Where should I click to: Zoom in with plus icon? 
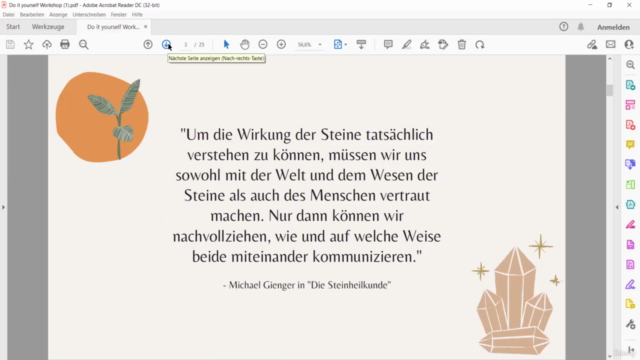pyautogui.click(x=281, y=44)
